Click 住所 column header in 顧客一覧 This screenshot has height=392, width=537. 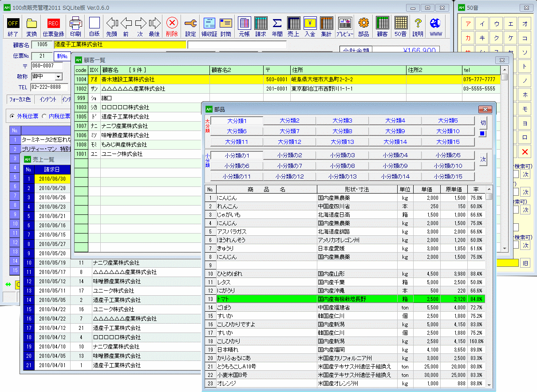point(348,70)
